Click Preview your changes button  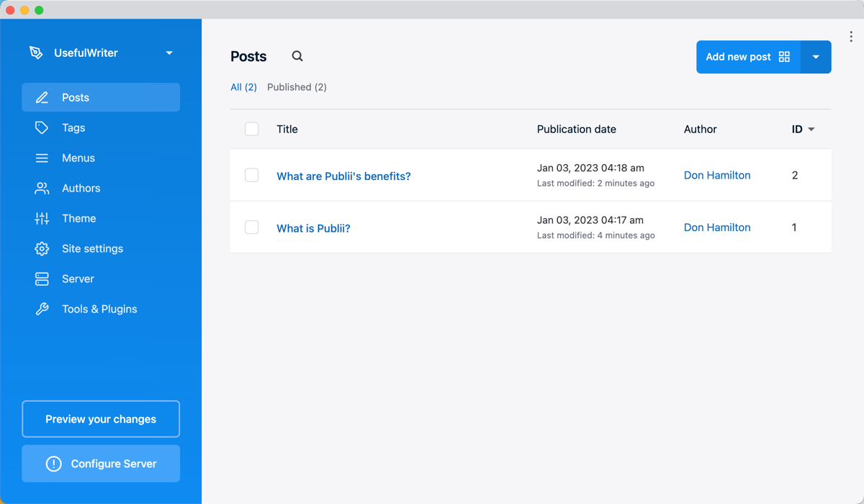coord(101,419)
